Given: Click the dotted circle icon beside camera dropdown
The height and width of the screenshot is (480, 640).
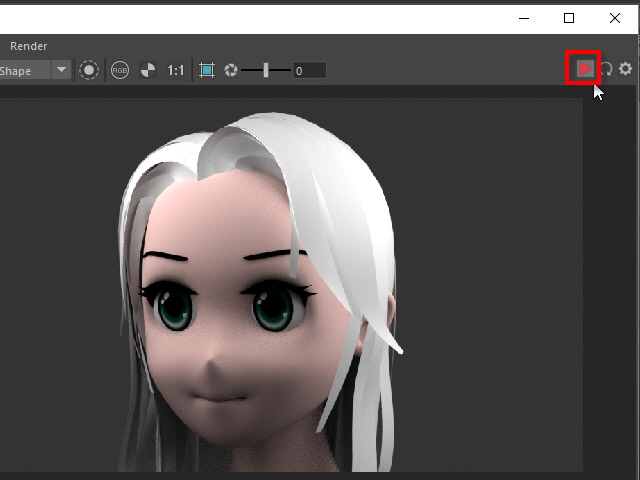Looking at the screenshot, I should click(89, 71).
